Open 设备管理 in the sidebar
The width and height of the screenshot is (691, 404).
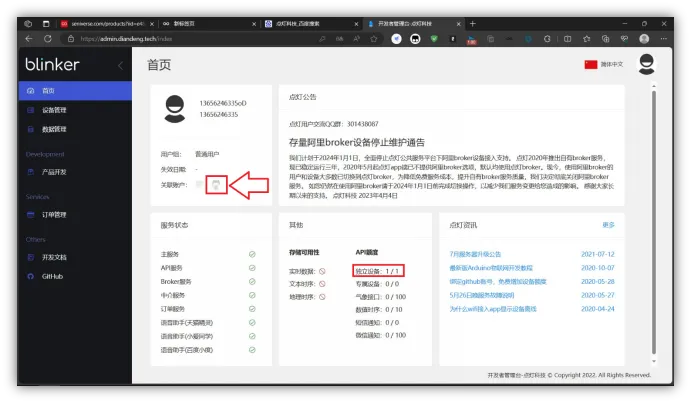(75, 110)
